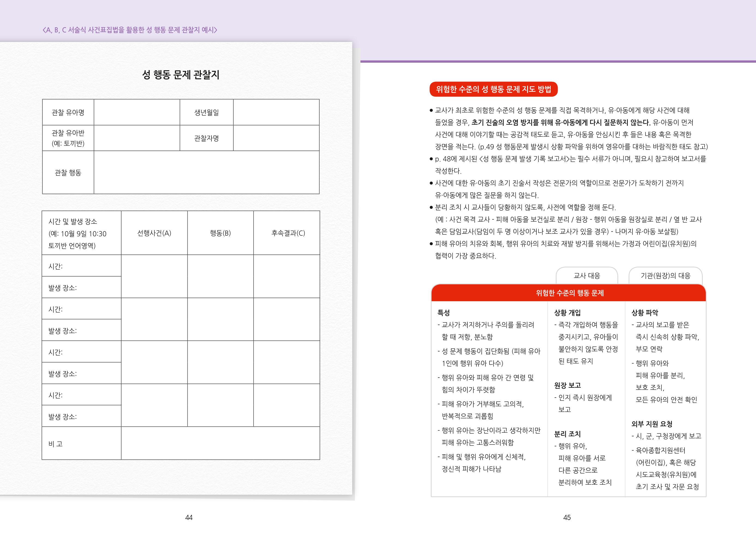Viewport: 756px width, 537px height.
Task: Click the large blank 관찰 행동 field
Action: point(207,173)
